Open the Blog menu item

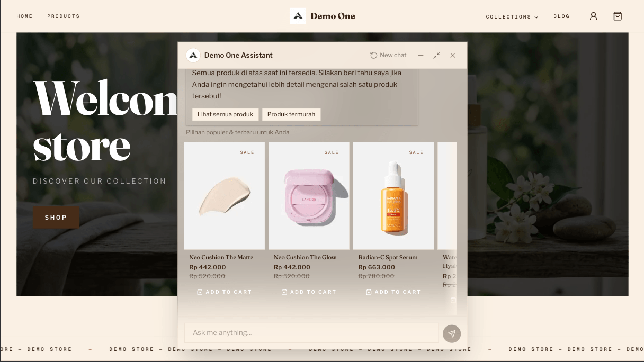pos(561,16)
